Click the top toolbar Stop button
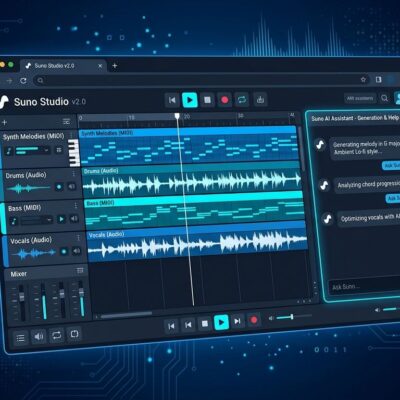Viewport: 400px width, 400px height. [x=207, y=100]
